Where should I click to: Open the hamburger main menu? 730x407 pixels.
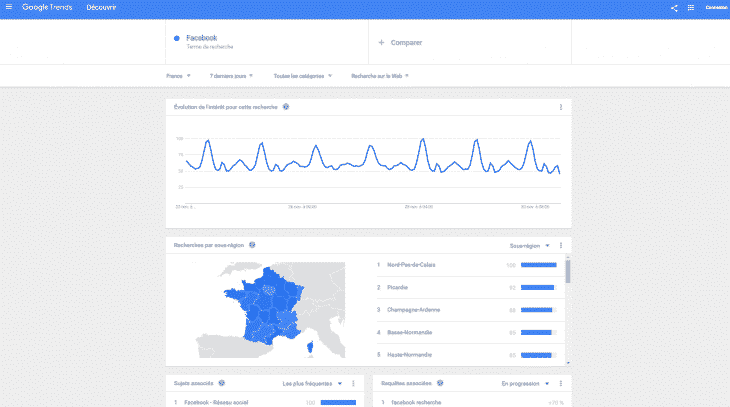pos(8,7)
